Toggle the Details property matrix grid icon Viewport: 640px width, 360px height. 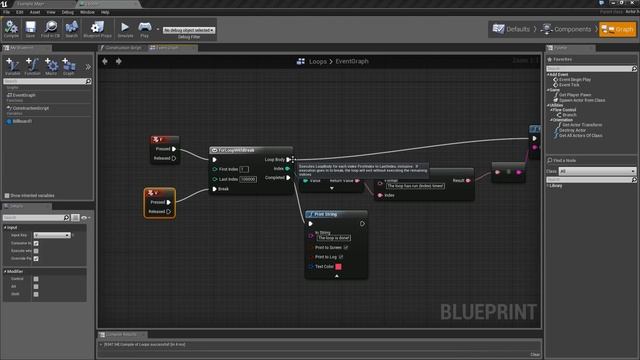[75, 218]
